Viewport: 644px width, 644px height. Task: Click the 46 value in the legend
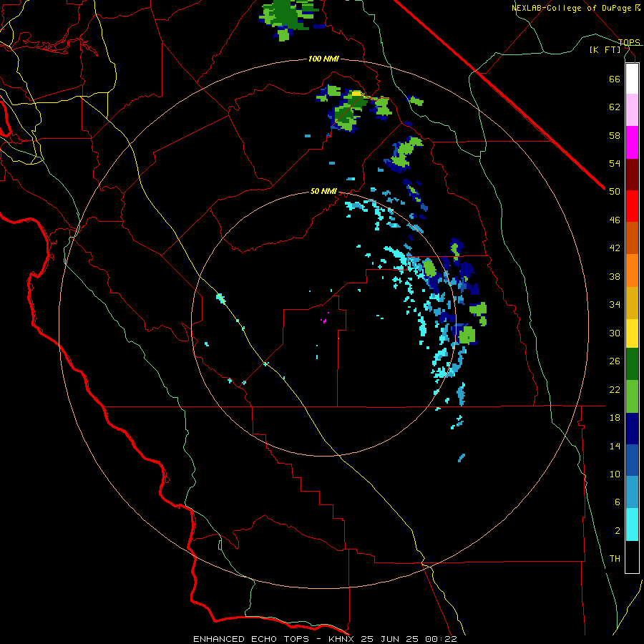tap(615, 220)
